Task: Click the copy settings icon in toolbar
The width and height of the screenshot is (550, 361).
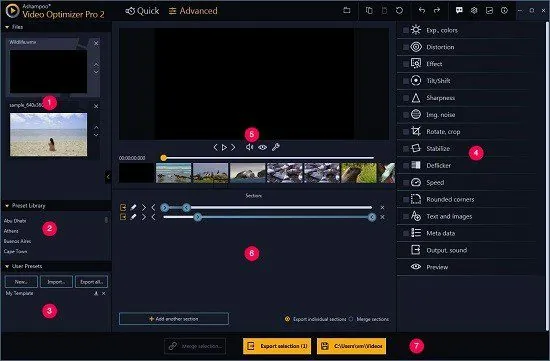Action: (369, 11)
